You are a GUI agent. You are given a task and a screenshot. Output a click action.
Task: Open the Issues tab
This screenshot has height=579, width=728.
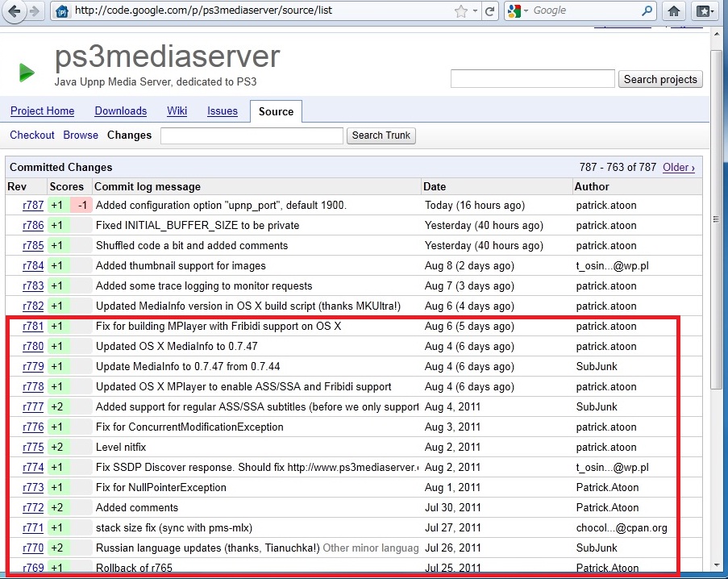click(223, 111)
